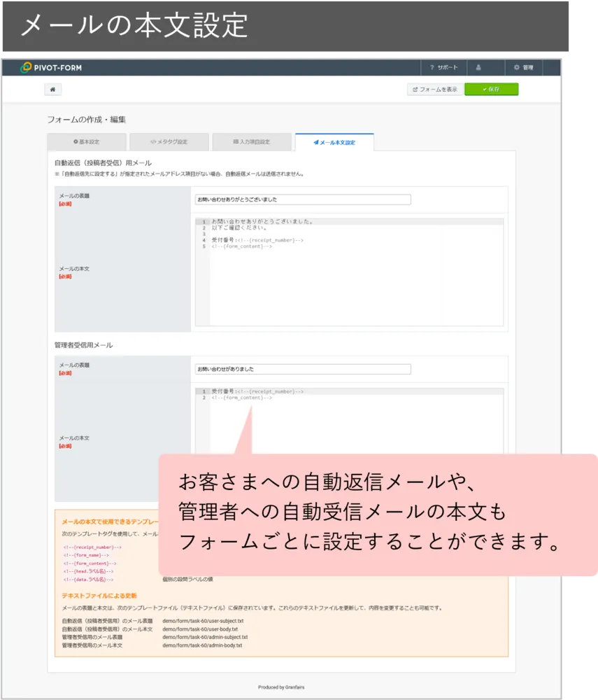Click the gear icon next to 管理
This screenshot has width=598, height=700.
click(517, 67)
